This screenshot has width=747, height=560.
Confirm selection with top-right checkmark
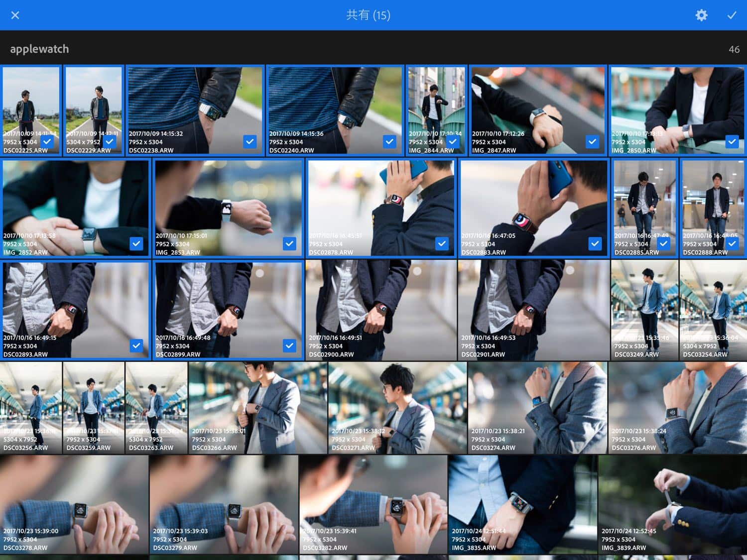tap(731, 15)
